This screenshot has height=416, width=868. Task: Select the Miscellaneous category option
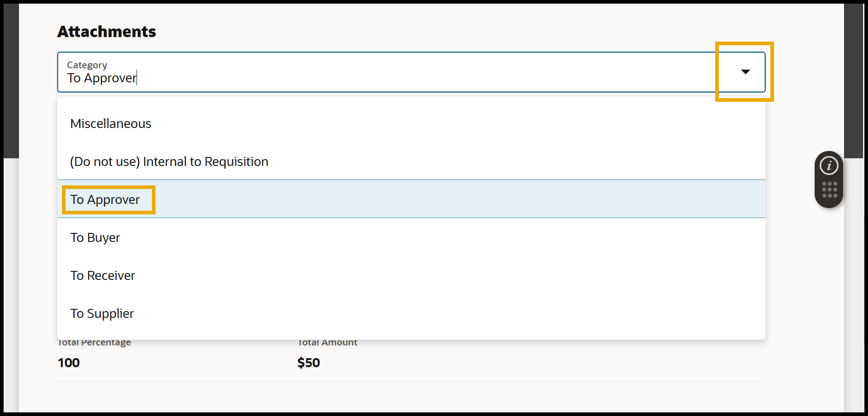(111, 123)
